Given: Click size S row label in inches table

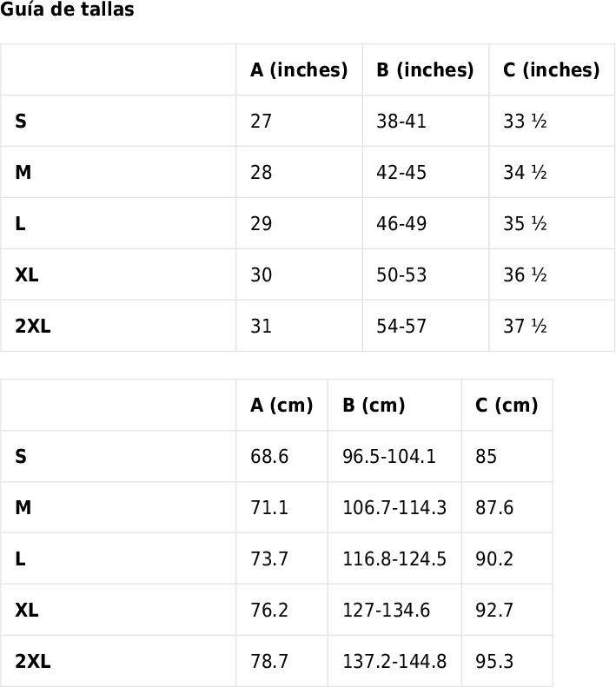Looking at the screenshot, I should click(21, 122).
